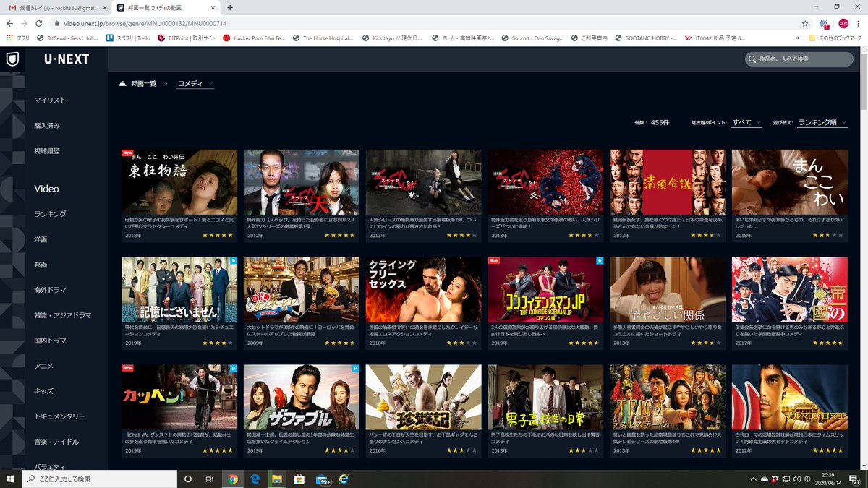The image size is (868, 488).
Task: Select 洋画 in the sidebar
Action: point(41,239)
